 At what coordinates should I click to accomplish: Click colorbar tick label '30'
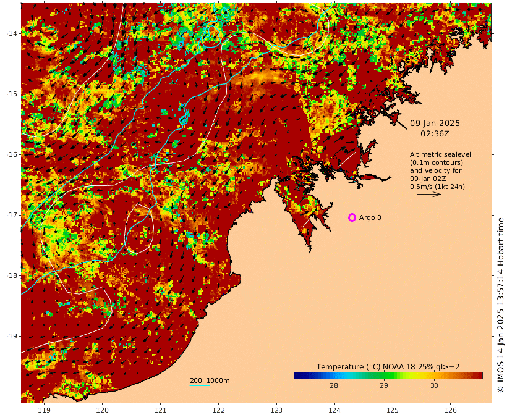(x=434, y=385)
